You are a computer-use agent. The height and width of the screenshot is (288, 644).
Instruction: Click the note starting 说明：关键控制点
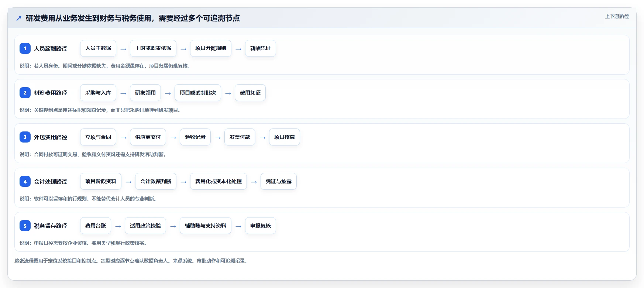tap(100, 110)
